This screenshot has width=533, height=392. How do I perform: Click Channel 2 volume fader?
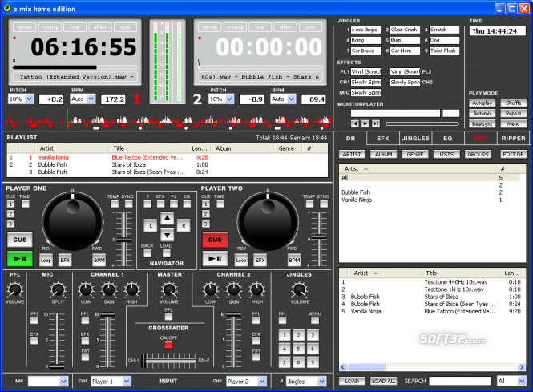[233, 315]
